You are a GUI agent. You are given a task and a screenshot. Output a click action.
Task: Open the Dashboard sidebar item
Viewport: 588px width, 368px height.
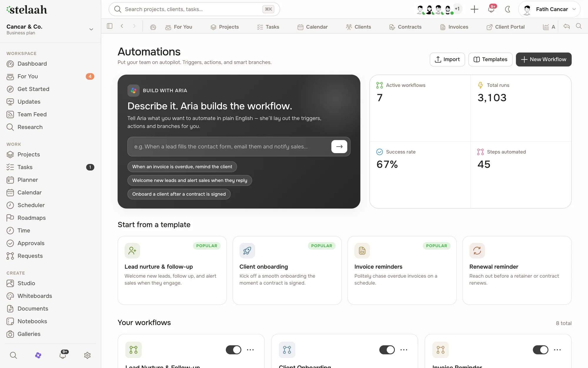click(x=50, y=64)
